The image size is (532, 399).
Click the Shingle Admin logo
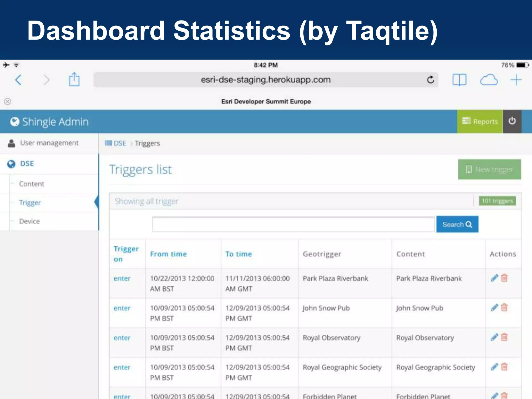[x=49, y=122]
